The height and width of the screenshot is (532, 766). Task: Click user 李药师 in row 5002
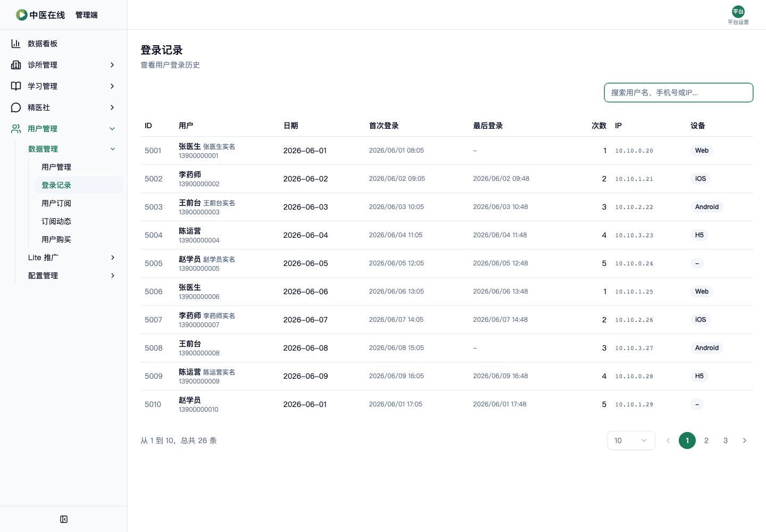(190, 174)
